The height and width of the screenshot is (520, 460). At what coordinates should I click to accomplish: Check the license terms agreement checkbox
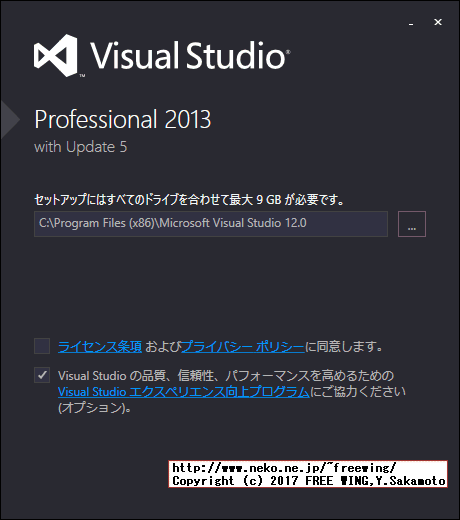[42, 346]
